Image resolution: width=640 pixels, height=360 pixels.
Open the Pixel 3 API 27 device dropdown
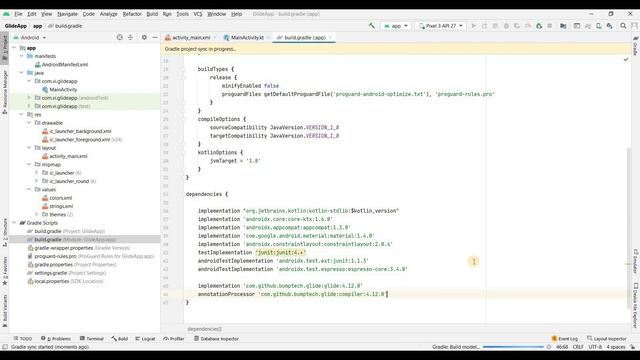[x=441, y=26]
